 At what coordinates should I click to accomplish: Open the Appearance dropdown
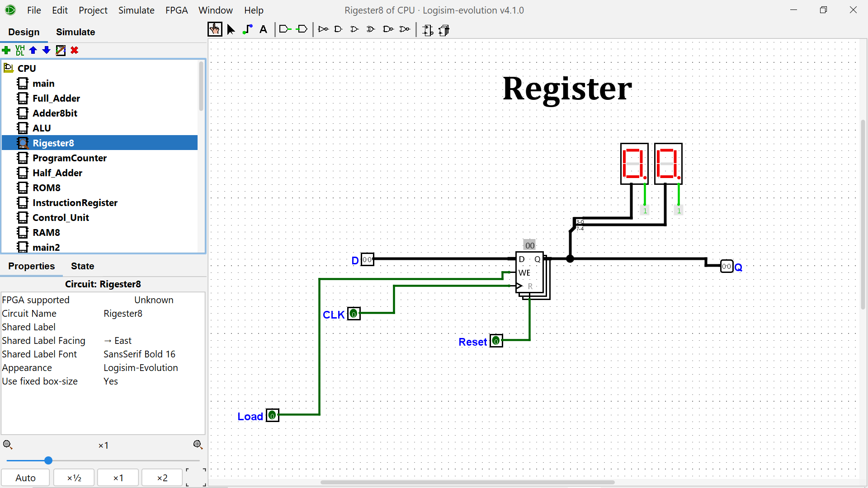154,368
